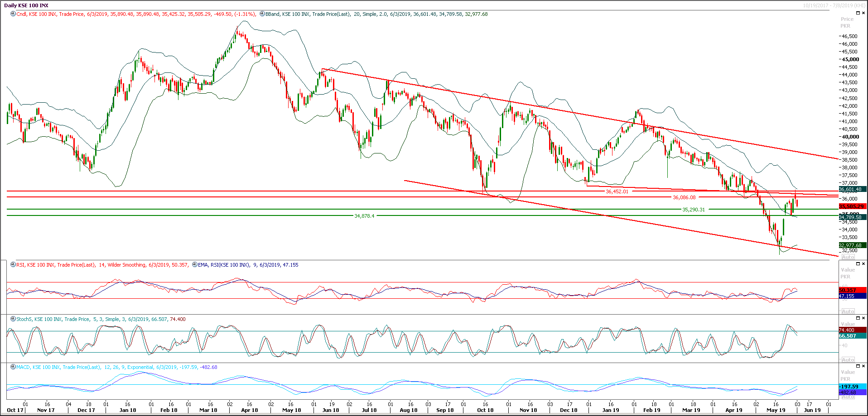Toggle Auto scaling on the StochS pane
868x416 pixels.
coord(848,359)
